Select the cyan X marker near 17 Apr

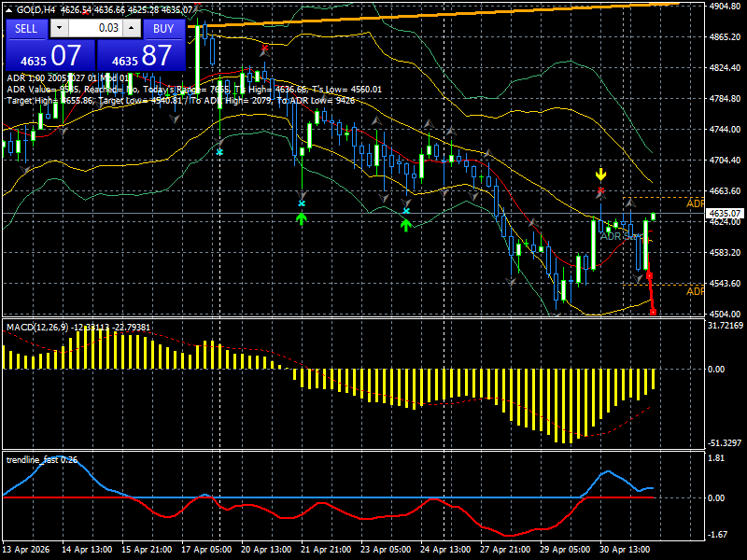pos(219,152)
